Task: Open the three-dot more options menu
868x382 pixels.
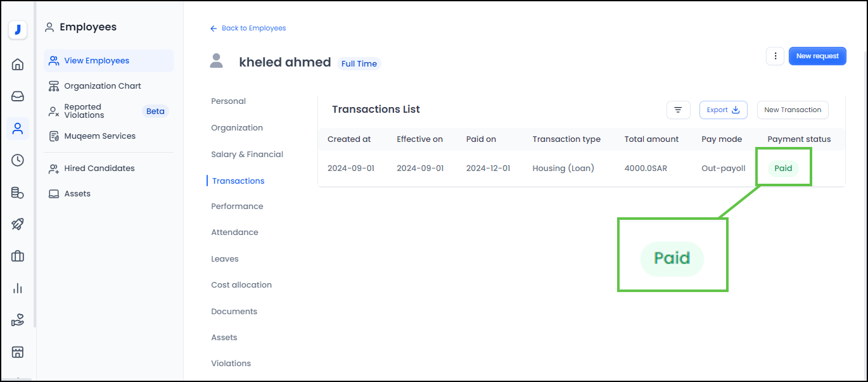Action: coord(775,56)
